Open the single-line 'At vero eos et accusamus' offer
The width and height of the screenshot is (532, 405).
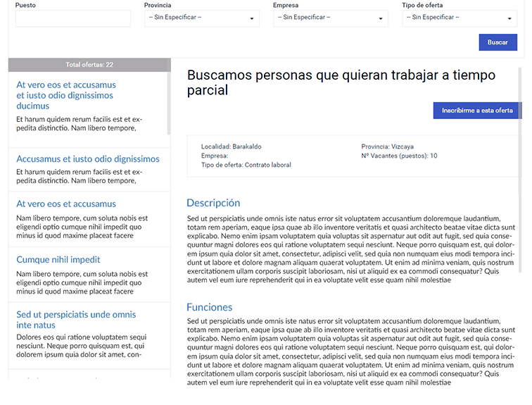coord(66,204)
